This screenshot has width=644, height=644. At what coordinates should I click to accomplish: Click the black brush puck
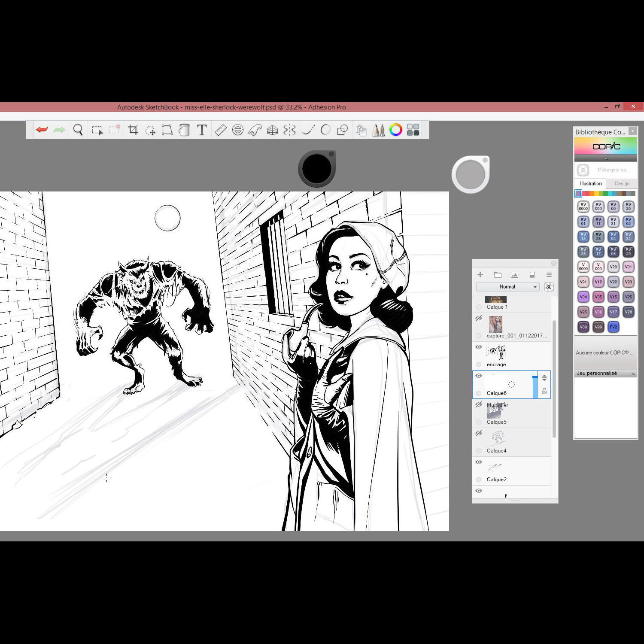coord(317,169)
